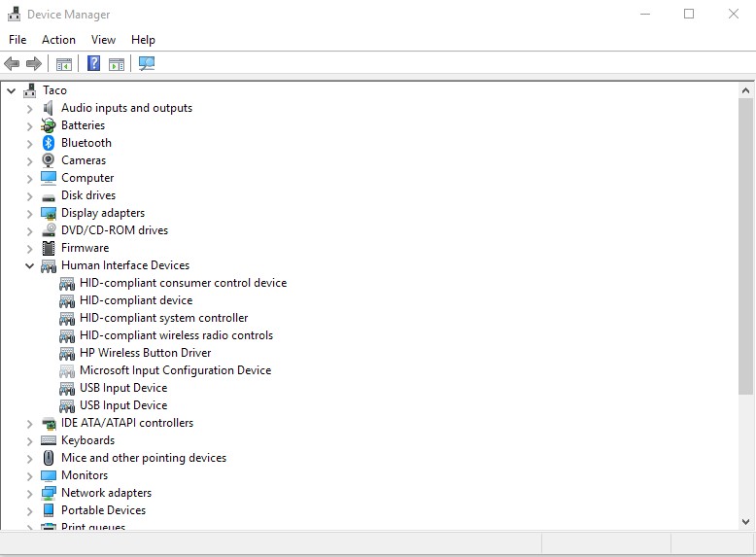The width and height of the screenshot is (756, 557).
Task: Select HP Wireless Button Driver device
Action: point(145,353)
